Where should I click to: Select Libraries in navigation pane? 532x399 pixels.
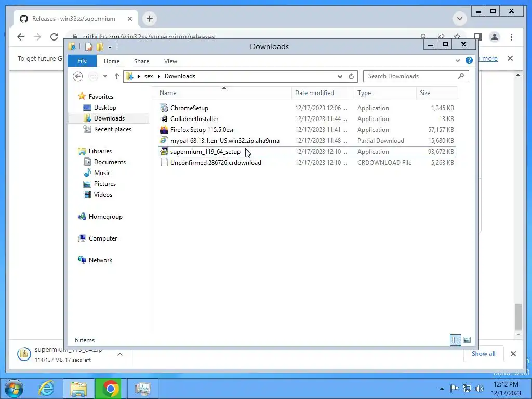[x=100, y=151]
